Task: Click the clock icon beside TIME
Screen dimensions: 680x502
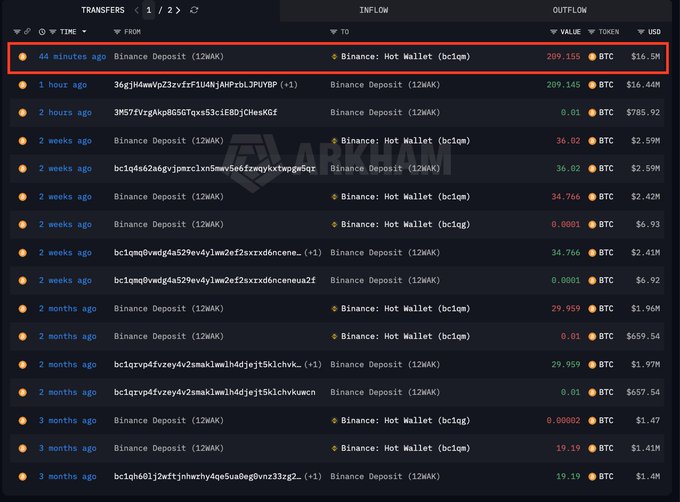Action: click(42, 32)
